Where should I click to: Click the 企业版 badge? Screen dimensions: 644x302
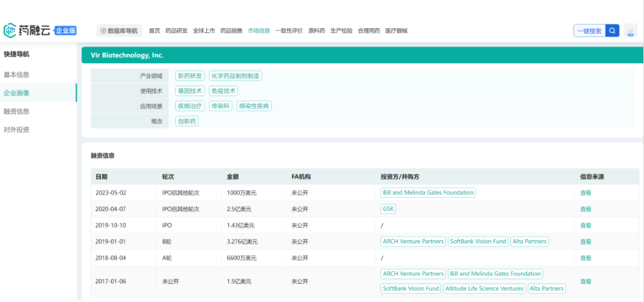tap(64, 31)
